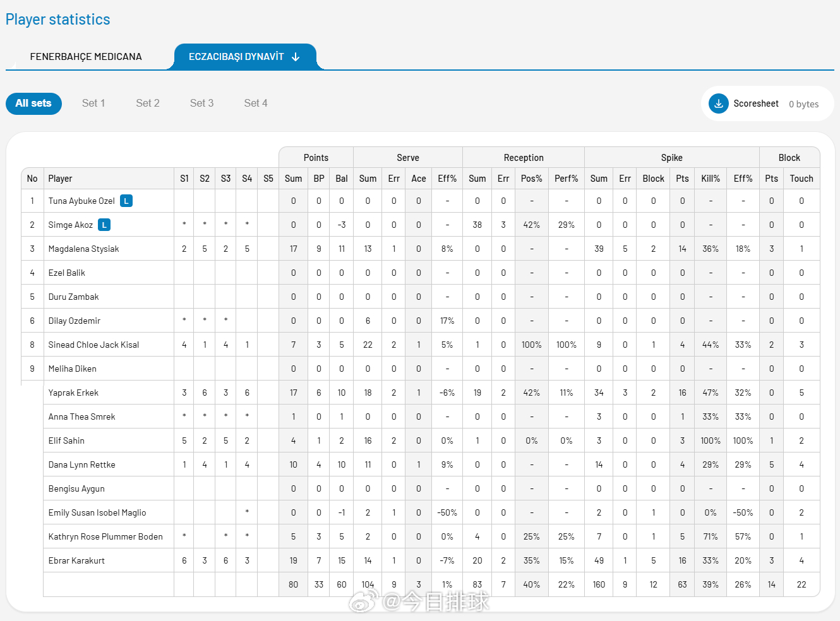The image size is (840, 621).
Task: Click the Touch column header
Action: [x=801, y=179]
